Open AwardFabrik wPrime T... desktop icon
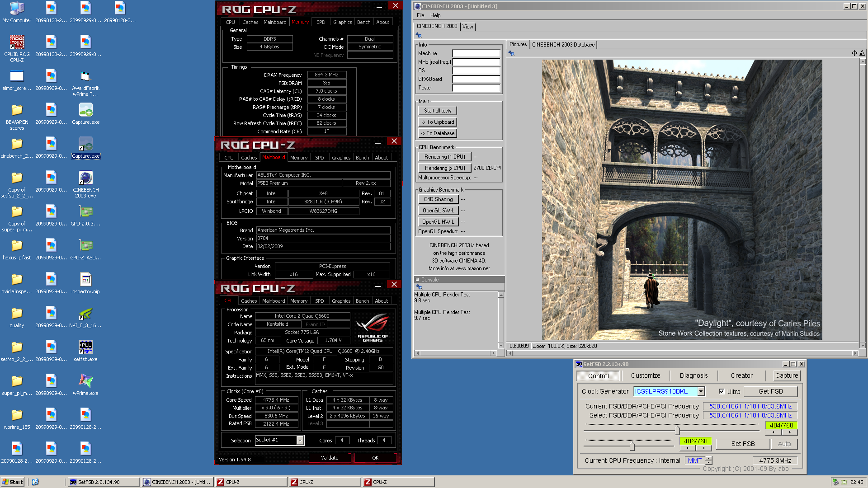Image resolution: width=868 pixels, height=488 pixels. coord(85,83)
